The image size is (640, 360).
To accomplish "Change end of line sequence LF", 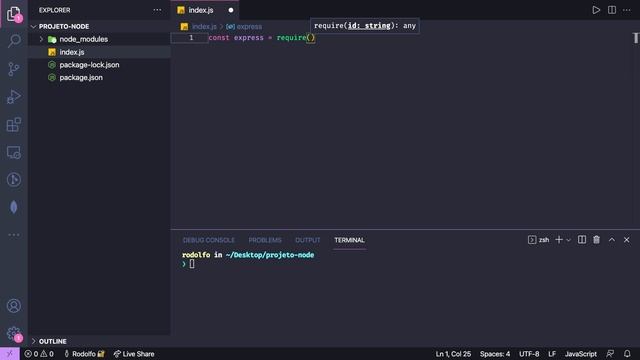I will tap(552, 354).
